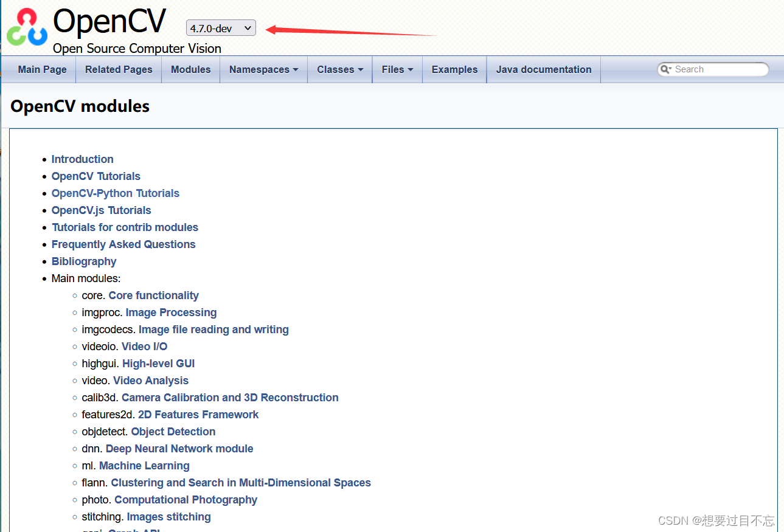Open Tutorials for contrib modules link
784x532 pixels.
(x=125, y=227)
